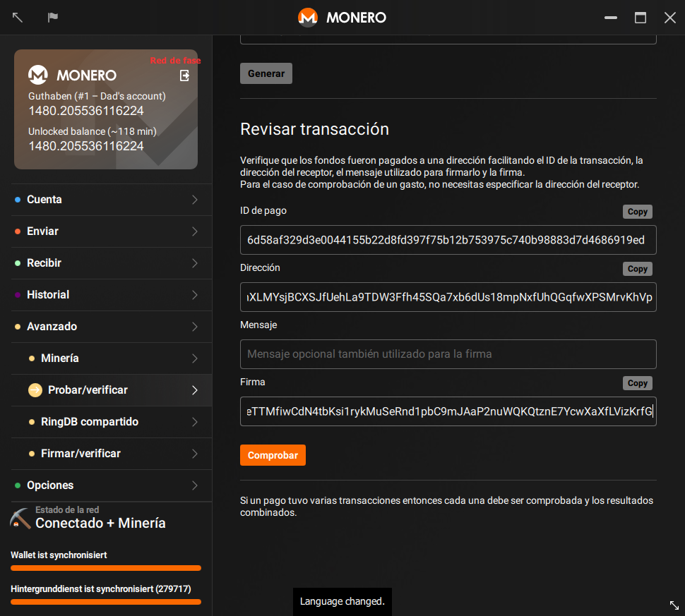The width and height of the screenshot is (685, 616).
Task: Click the Dirección input field
Action: pos(448,297)
